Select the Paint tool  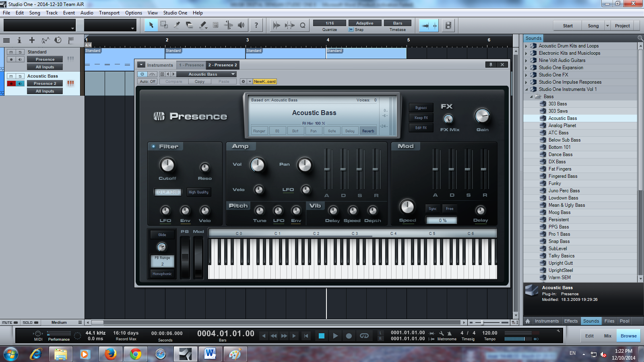pyautogui.click(x=203, y=25)
